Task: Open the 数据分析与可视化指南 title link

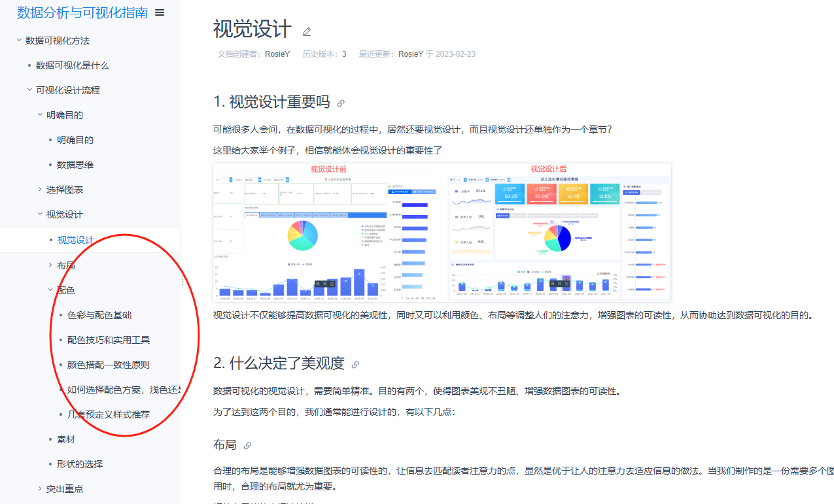Action: click(x=82, y=12)
